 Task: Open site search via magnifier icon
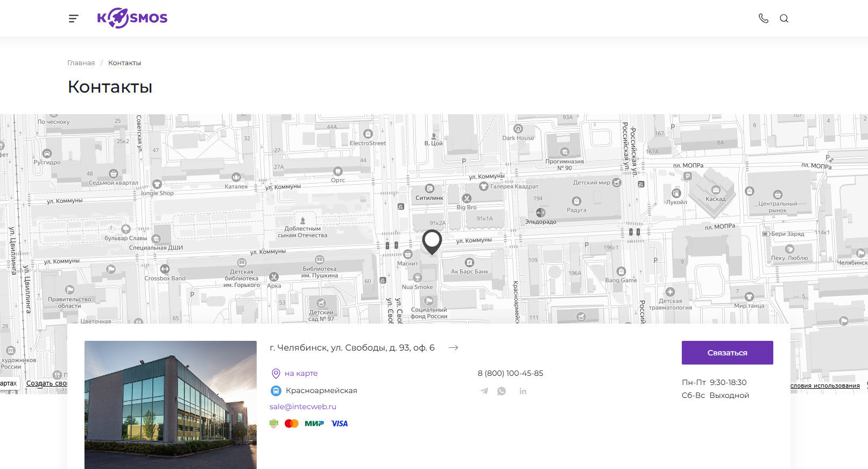pos(784,18)
